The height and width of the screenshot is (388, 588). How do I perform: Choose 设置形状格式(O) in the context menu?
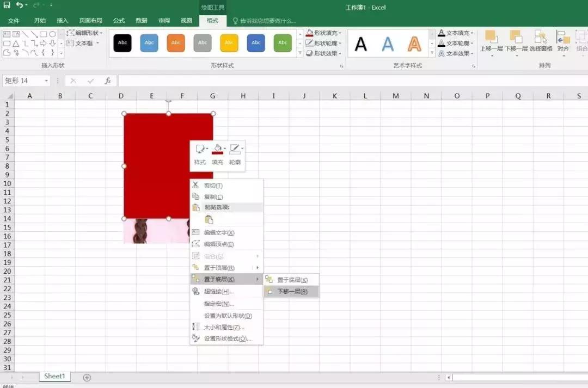pyautogui.click(x=226, y=338)
